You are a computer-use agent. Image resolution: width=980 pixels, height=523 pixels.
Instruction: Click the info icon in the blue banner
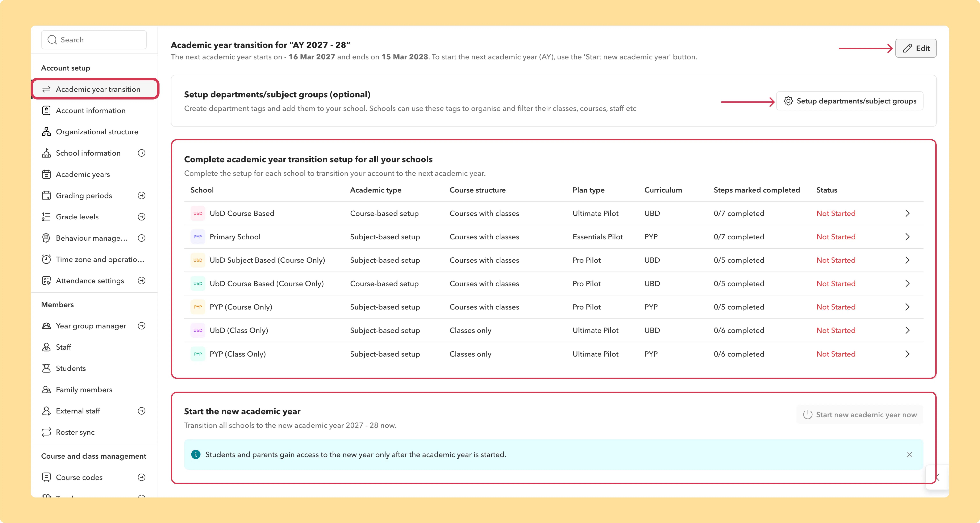pos(196,455)
